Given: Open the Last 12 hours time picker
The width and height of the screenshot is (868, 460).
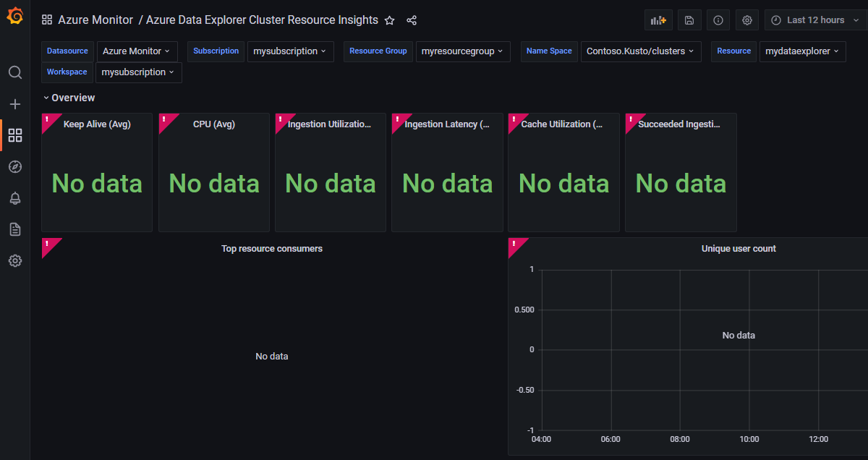Looking at the screenshot, I should coord(814,20).
